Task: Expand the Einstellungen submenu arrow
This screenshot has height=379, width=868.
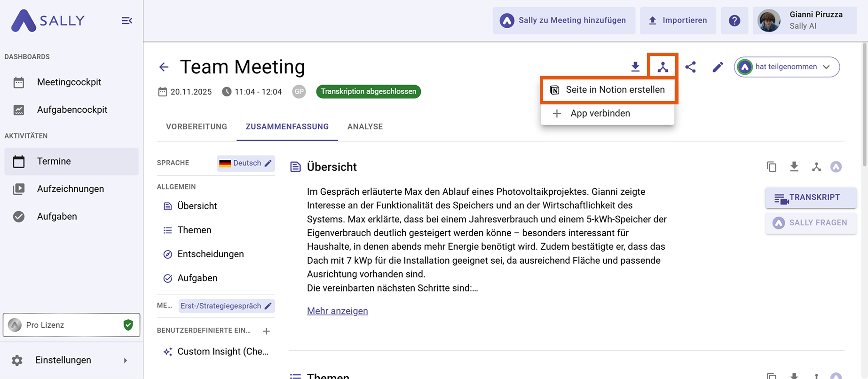Action: [x=125, y=361]
